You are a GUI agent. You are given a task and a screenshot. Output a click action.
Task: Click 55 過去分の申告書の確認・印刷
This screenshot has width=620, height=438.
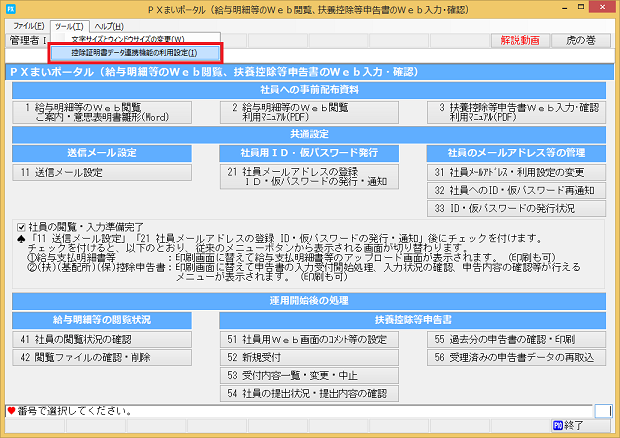tap(516, 340)
